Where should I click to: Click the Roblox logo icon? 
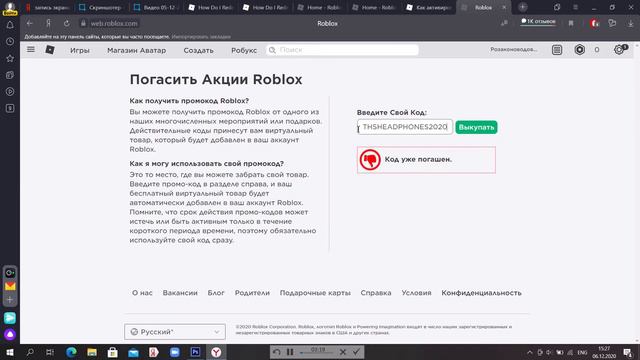point(50,50)
